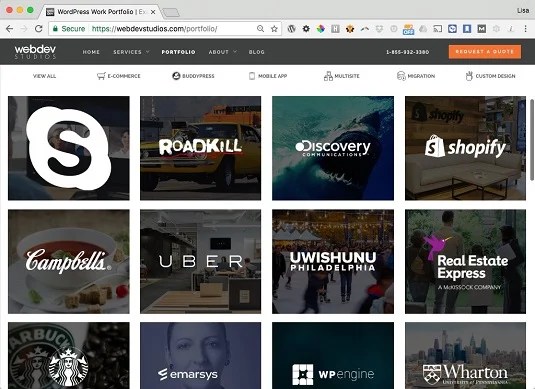Click the webdev Studios logo
This screenshot has width=535, height=389.
[35, 52]
